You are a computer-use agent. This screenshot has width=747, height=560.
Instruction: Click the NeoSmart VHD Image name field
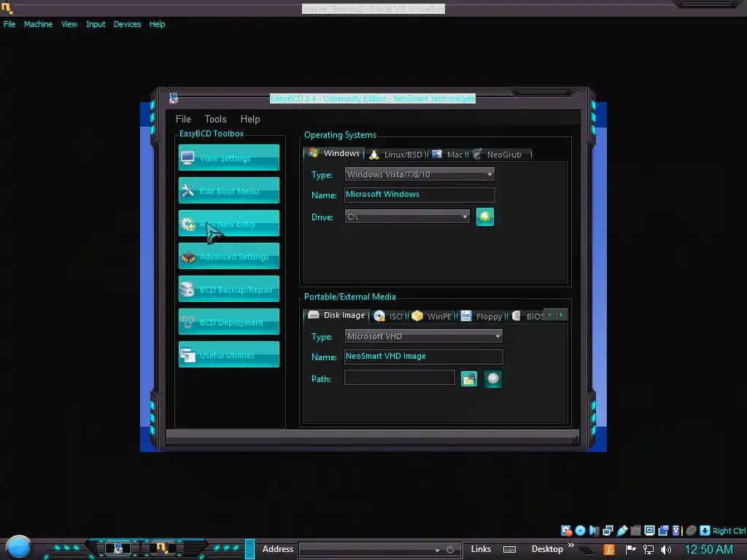[x=423, y=356]
